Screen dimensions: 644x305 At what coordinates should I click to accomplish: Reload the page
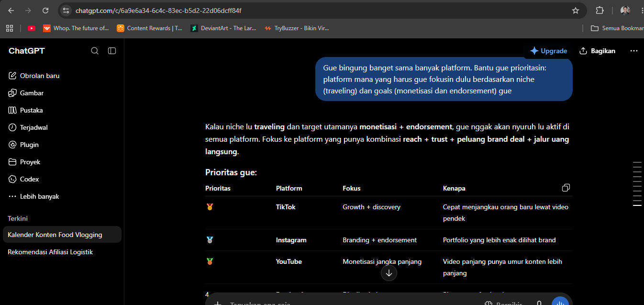(45, 11)
